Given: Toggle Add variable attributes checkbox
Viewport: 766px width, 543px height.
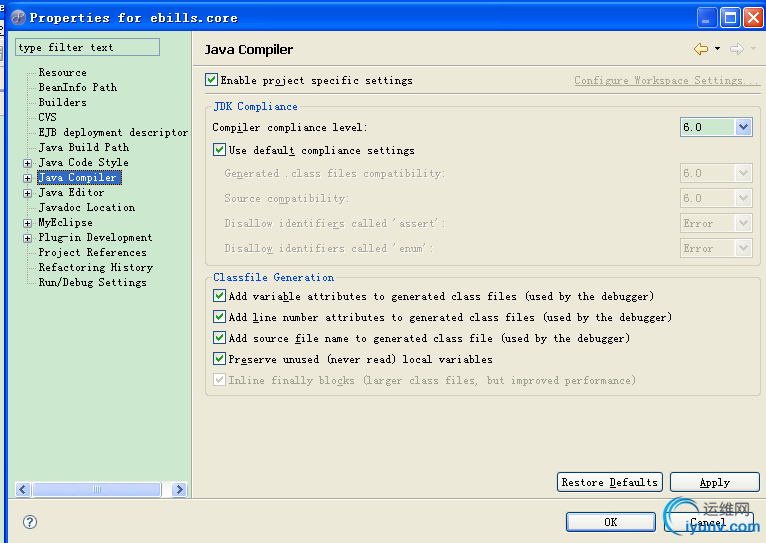Looking at the screenshot, I should pos(219,295).
